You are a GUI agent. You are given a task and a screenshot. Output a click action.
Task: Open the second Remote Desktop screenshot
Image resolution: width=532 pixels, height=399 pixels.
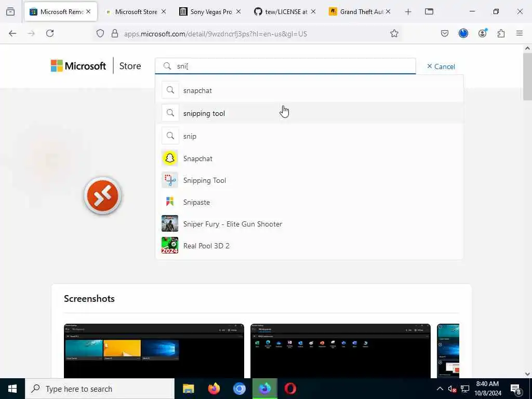point(340,351)
